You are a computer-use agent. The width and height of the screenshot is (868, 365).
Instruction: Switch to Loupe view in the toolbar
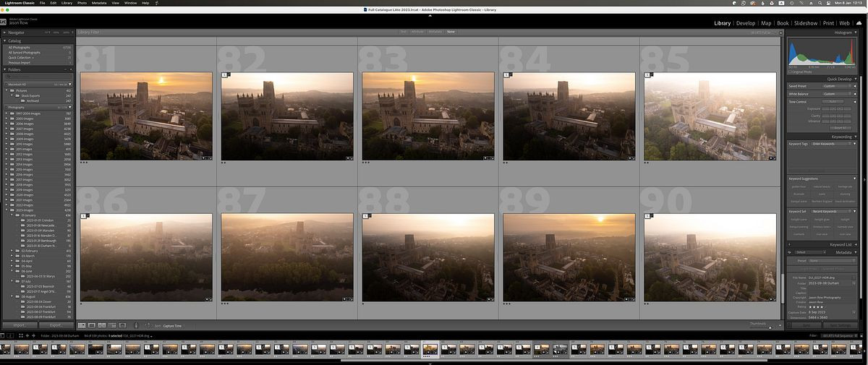click(x=92, y=326)
